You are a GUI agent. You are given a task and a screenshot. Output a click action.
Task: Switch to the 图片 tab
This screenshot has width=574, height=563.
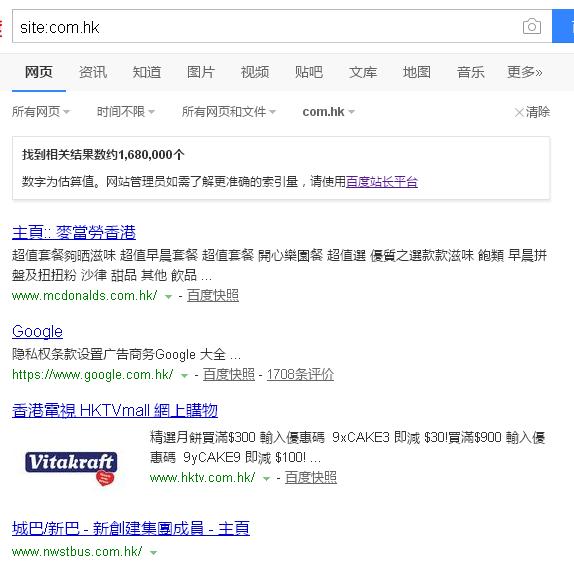click(201, 72)
